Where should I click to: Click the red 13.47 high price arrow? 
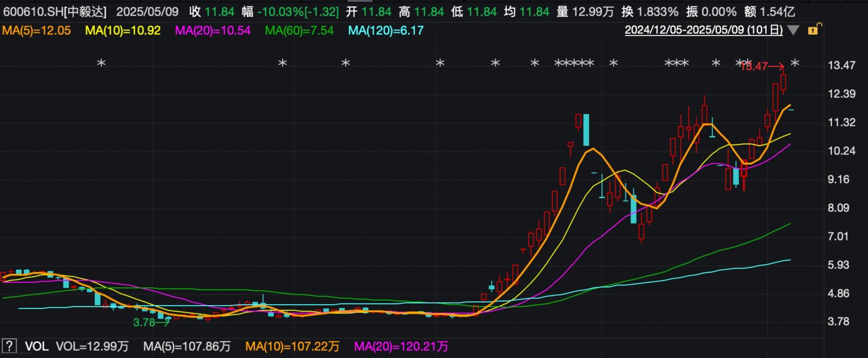tap(763, 66)
